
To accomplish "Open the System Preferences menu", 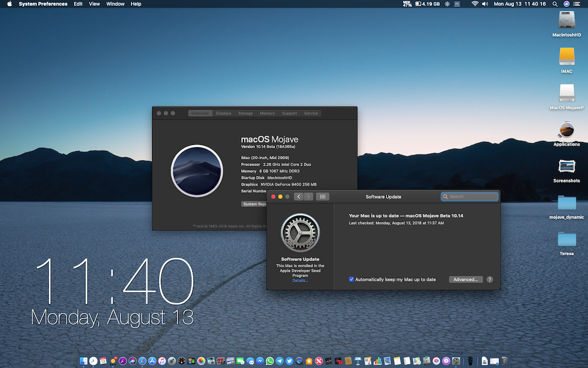I will point(43,4).
